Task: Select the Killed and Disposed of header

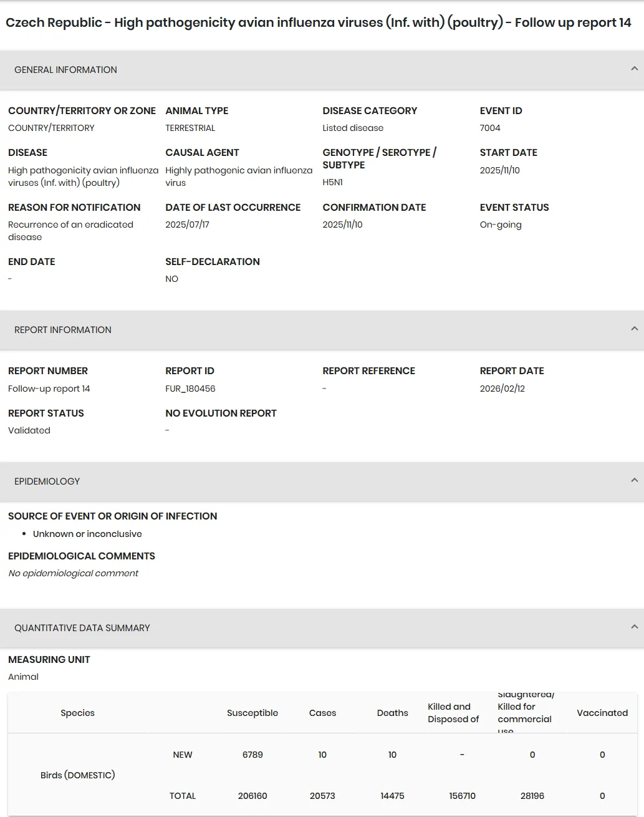Action: coord(453,713)
